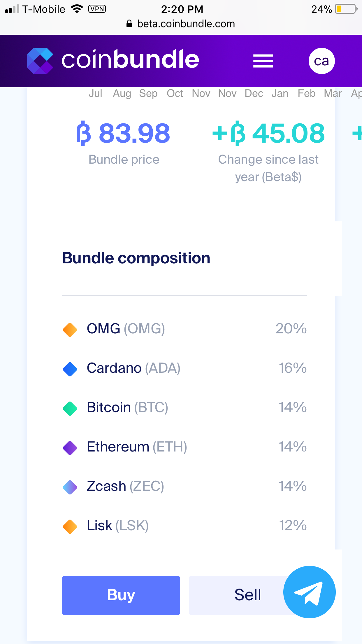Select the Oct label on chart axis
The width and height of the screenshot is (362, 644).
tap(175, 93)
